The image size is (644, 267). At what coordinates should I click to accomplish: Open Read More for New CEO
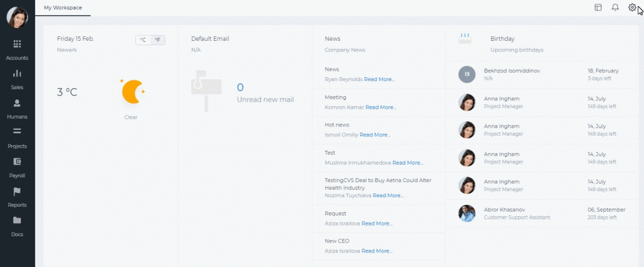click(x=377, y=251)
